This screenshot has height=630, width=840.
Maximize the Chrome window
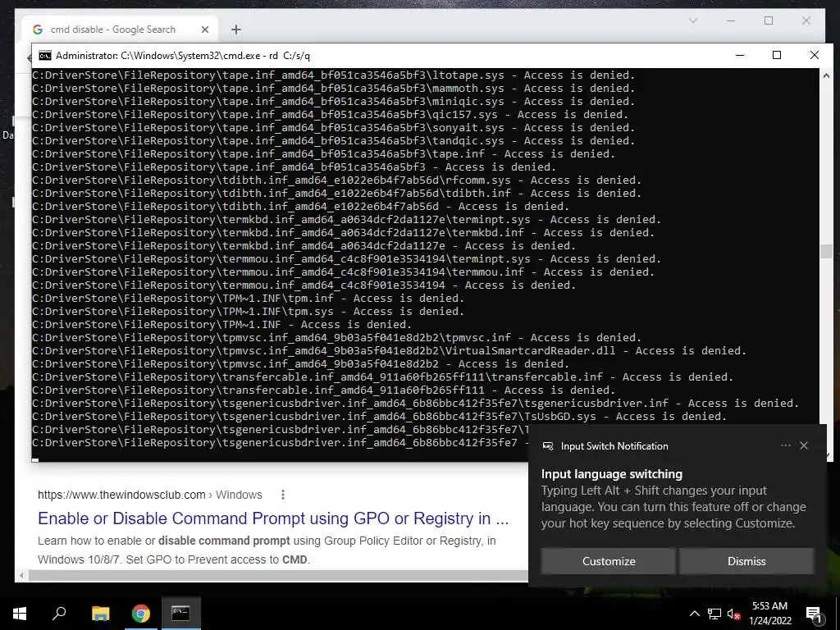pos(769,21)
